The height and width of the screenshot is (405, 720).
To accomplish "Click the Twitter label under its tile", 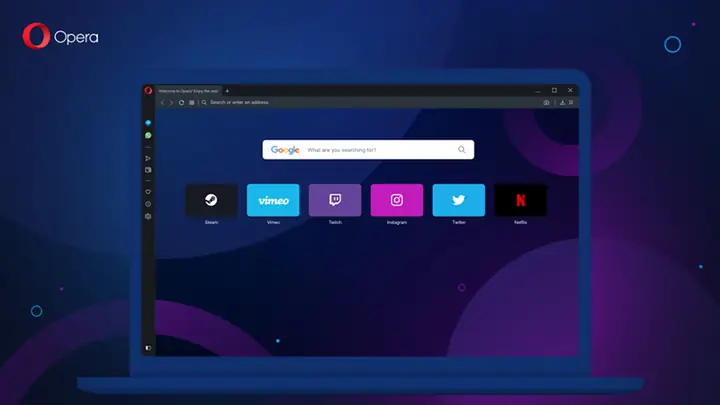I will pos(459,222).
